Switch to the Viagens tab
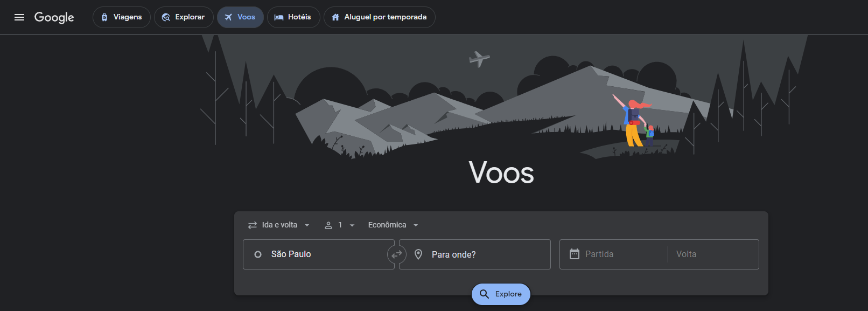This screenshot has width=868, height=311. tap(122, 17)
